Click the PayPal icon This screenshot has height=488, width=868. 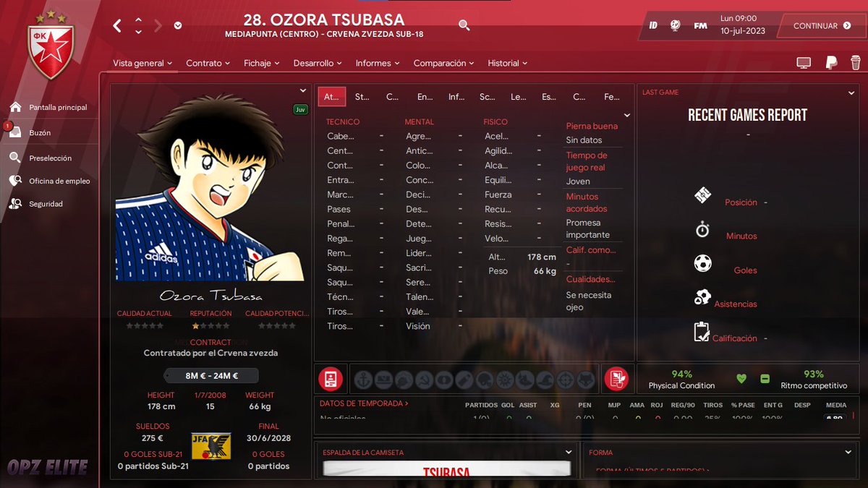pos(832,63)
